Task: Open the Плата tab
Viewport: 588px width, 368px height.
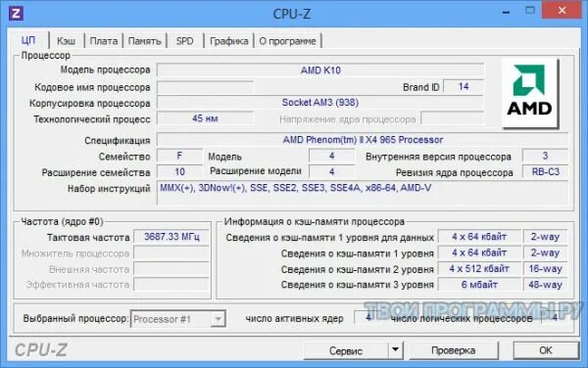Action: [104, 41]
